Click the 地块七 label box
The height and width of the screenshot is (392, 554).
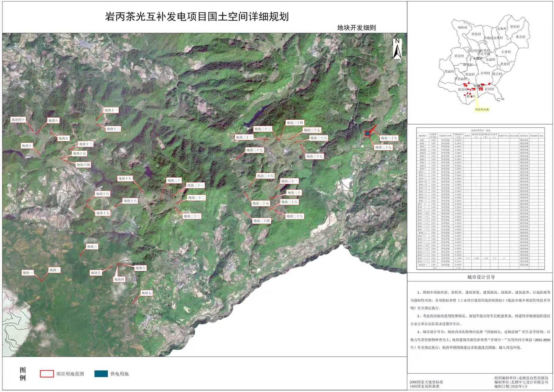point(146,293)
